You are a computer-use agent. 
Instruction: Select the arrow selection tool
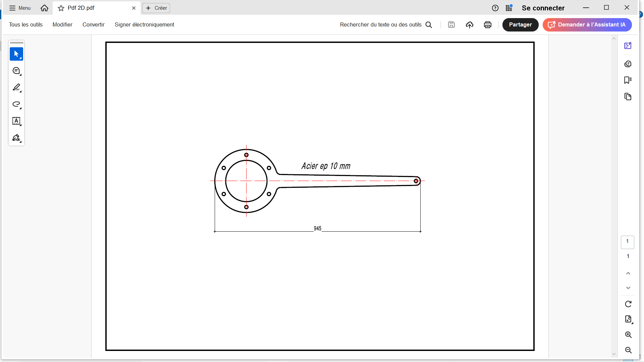[16, 54]
